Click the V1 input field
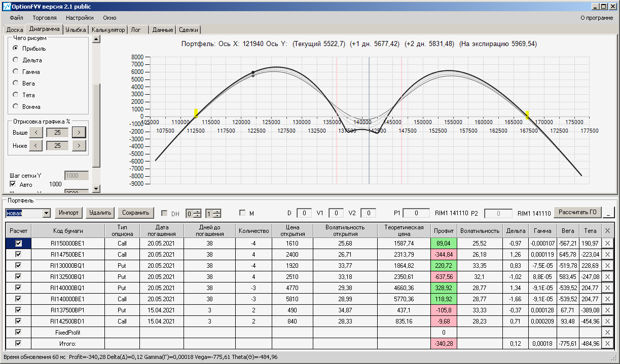620x364 pixels. [x=336, y=213]
